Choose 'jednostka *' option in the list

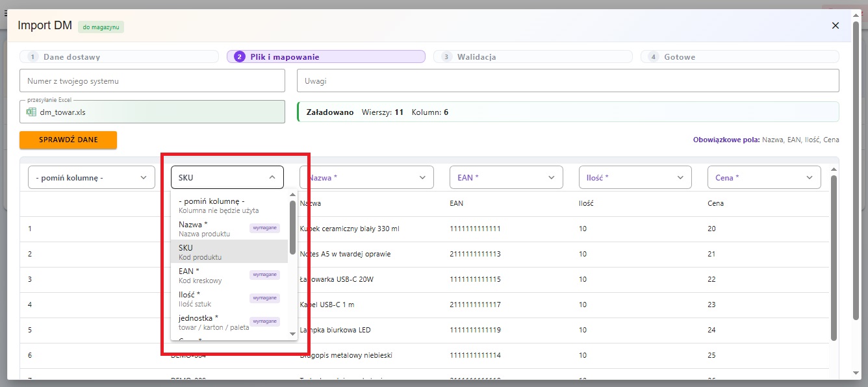(229, 322)
